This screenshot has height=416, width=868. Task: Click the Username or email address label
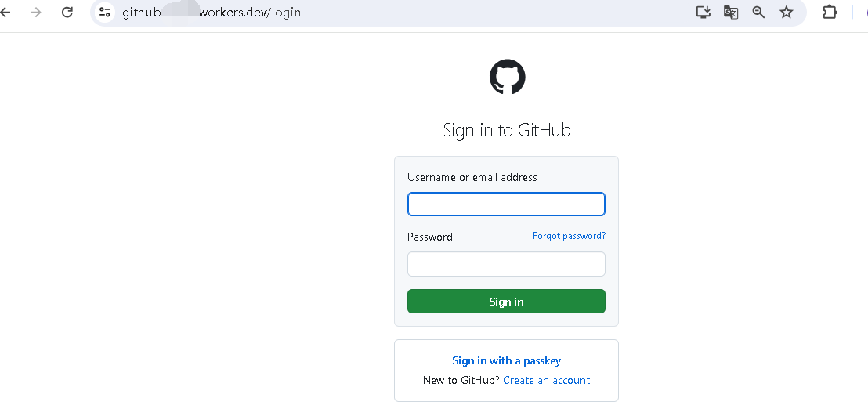coord(472,177)
